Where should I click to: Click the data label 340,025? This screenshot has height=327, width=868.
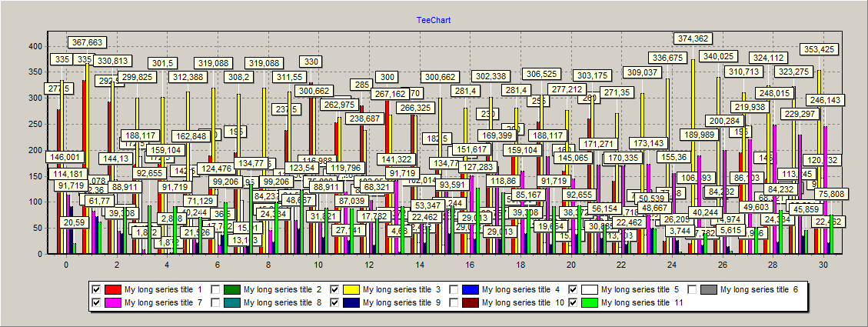718,56
